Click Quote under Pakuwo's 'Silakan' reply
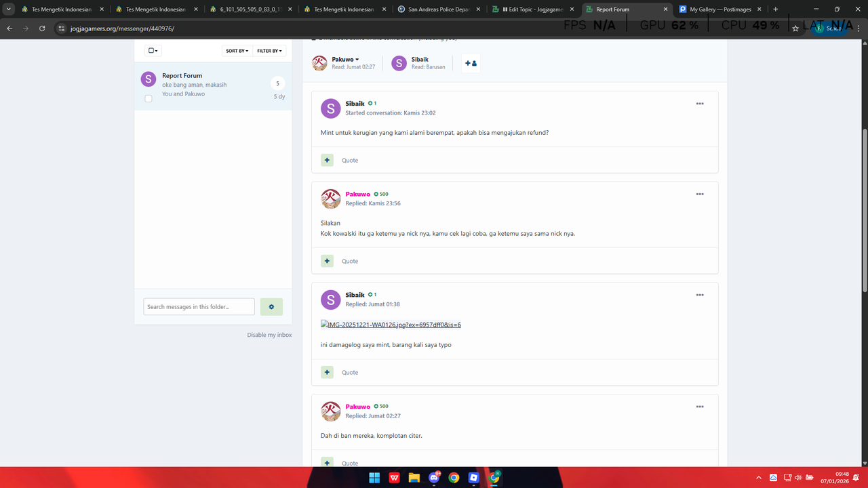The height and width of the screenshot is (488, 868). (x=350, y=262)
